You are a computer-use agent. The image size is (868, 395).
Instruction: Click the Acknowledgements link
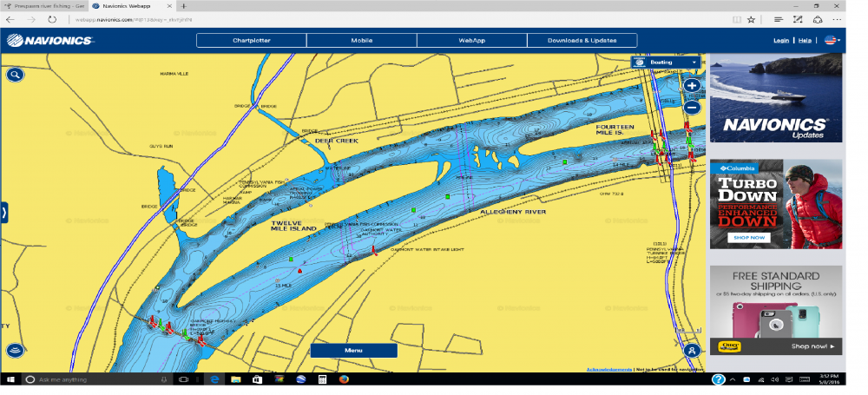[608, 369]
